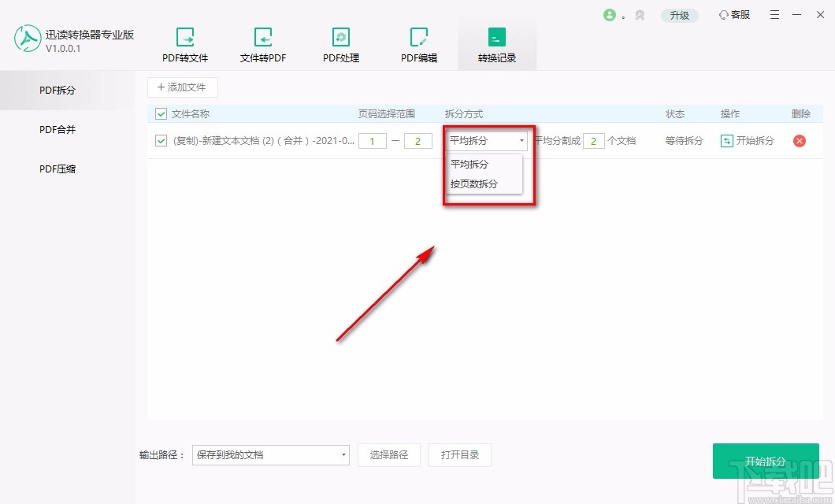The image size is (835, 504).
Task: Open the output path dropdown
Action: pos(343,455)
